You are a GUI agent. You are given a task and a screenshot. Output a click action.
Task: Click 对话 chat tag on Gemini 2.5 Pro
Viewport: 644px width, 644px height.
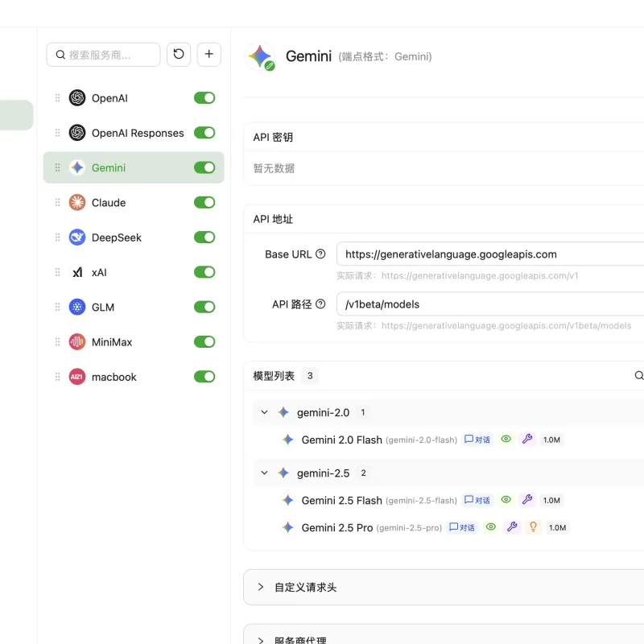point(462,527)
